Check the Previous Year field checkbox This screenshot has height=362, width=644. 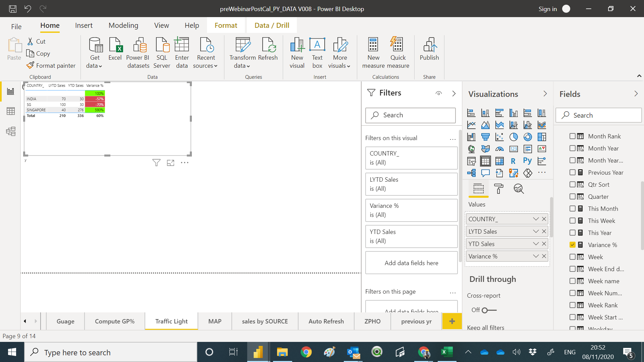[x=573, y=173]
